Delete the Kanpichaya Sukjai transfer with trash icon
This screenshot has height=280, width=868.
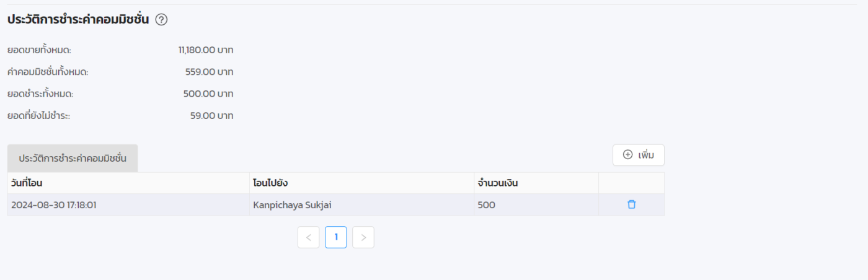(631, 204)
